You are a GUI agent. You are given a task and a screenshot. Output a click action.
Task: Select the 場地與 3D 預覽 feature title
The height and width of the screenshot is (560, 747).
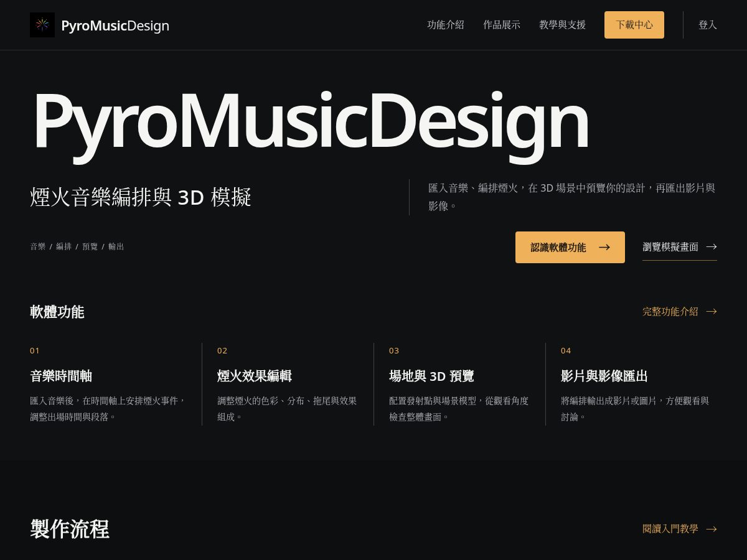[x=431, y=376]
